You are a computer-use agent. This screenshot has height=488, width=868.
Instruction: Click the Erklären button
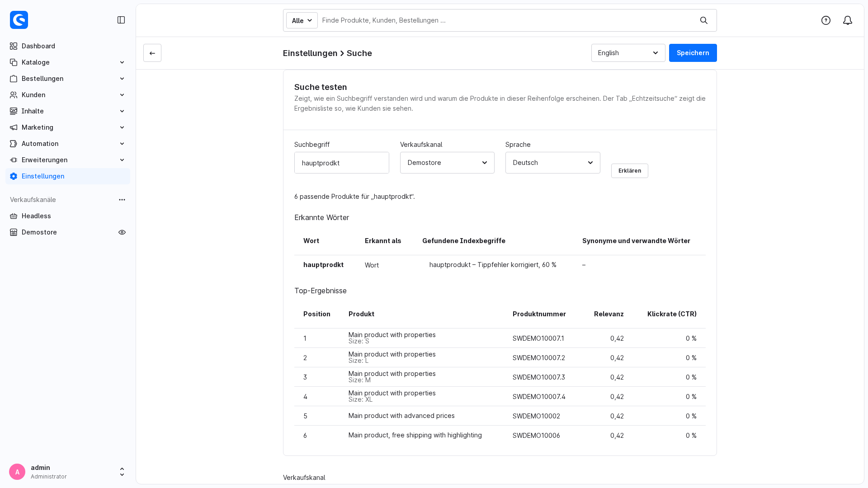point(630,171)
